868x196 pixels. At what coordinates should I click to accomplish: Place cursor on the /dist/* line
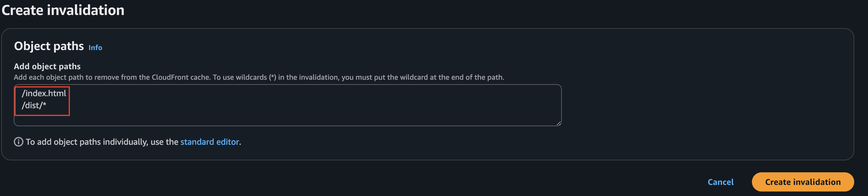tap(34, 105)
